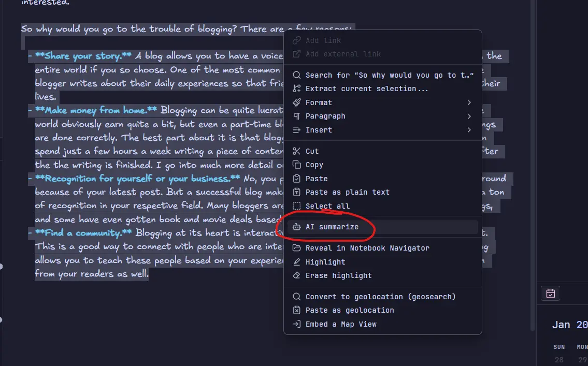This screenshot has height=366, width=588.
Task: Click Add external link entry
Action: 343,54
